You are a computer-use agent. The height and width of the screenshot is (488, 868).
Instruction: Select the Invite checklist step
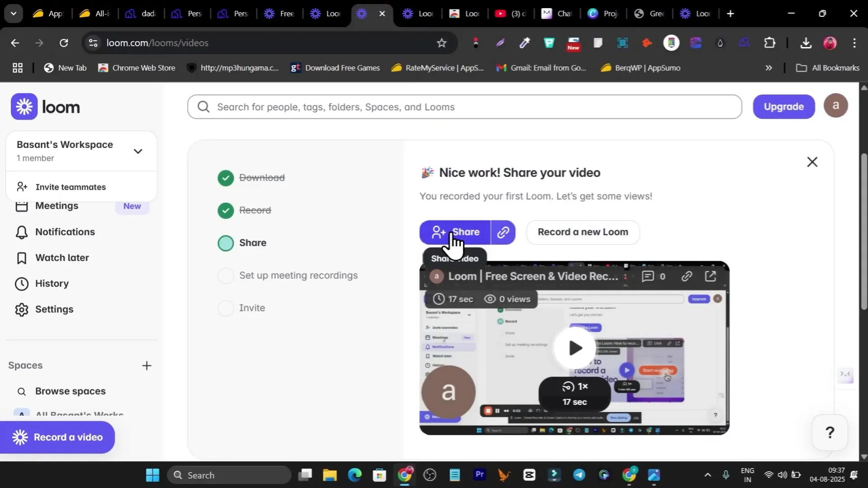tap(251, 308)
